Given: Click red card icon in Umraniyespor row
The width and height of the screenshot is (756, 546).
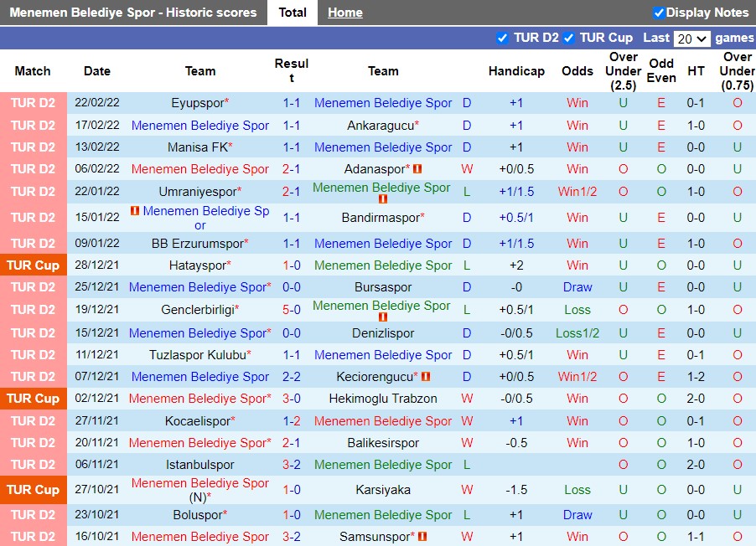Looking at the screenshot, I should tap(383, 198).
